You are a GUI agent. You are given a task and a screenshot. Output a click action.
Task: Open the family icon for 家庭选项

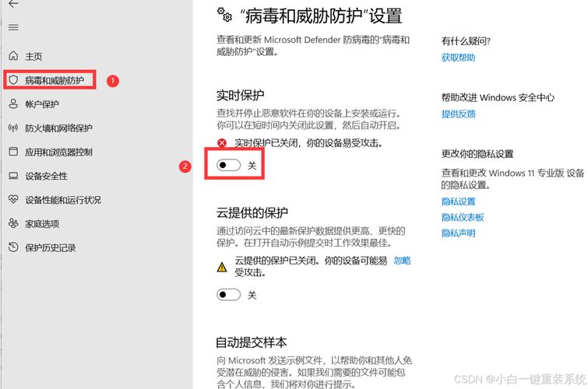(x=13, y=224)
